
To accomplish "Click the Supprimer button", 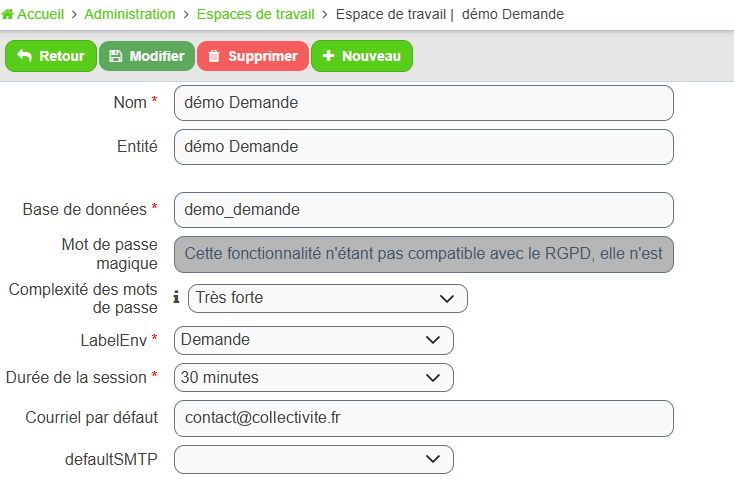I will click(253, 56).
